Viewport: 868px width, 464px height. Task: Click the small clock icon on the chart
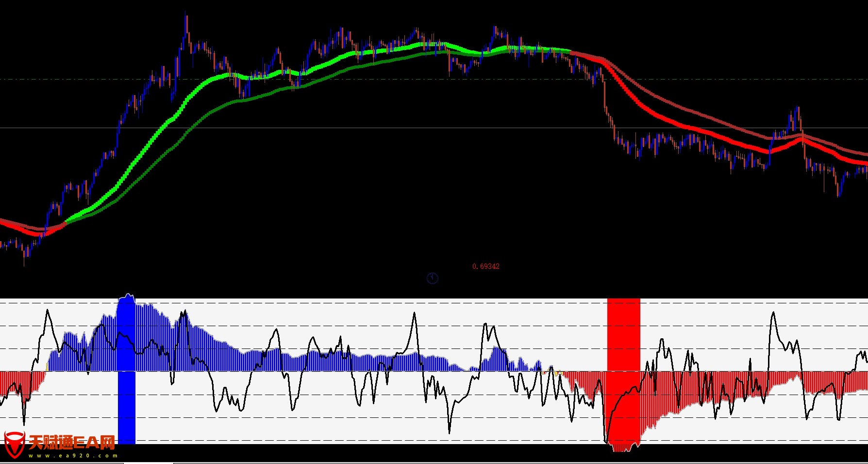pyautogui.click(x=432, y=278)
